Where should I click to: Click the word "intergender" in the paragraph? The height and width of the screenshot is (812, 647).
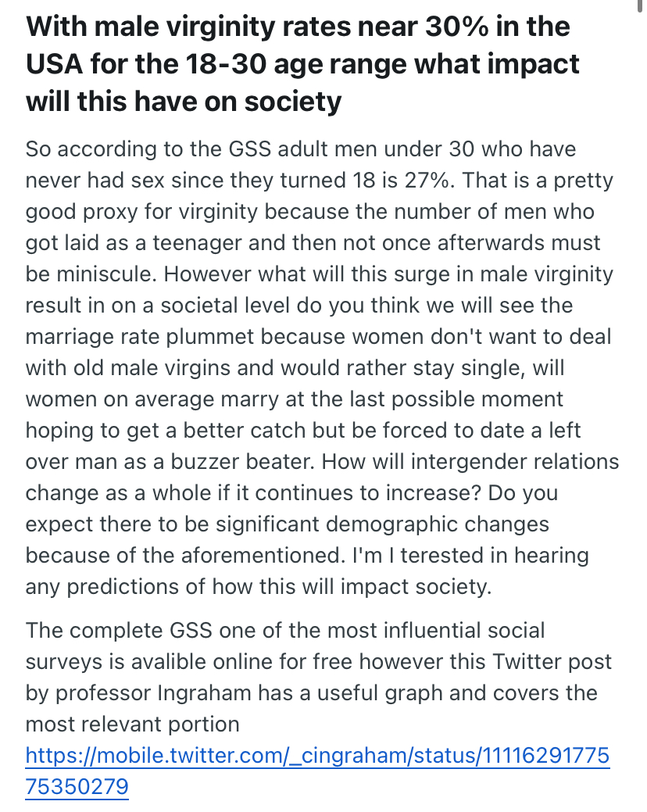470,462
